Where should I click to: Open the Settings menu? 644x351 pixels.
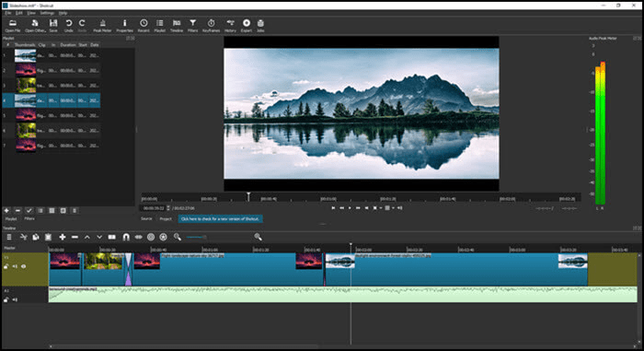click(x=47, y=13)
